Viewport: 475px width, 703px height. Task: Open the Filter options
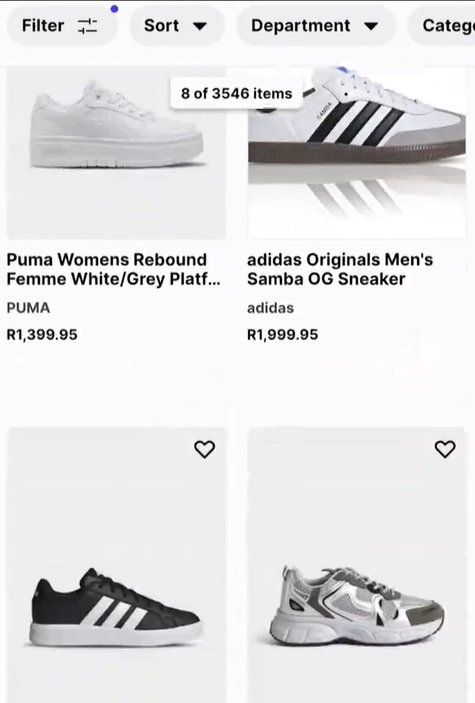[62, 26]
